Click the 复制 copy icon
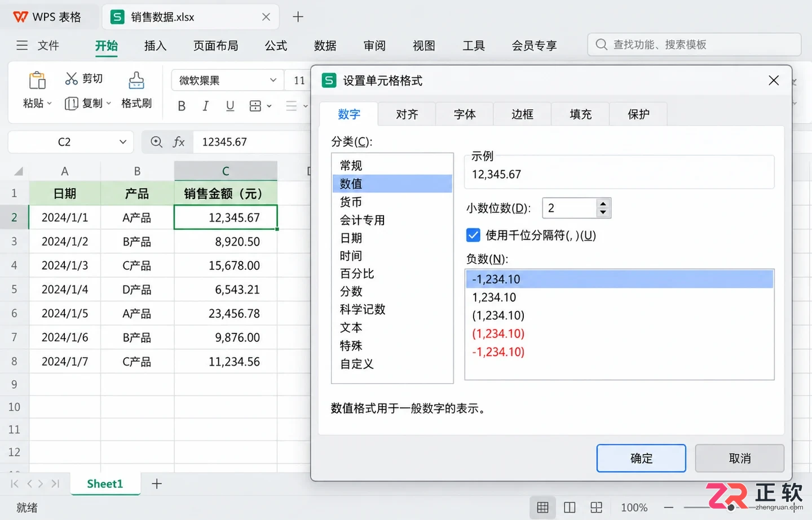This screenshot has height=520, width=812. [x=71, y=103]
